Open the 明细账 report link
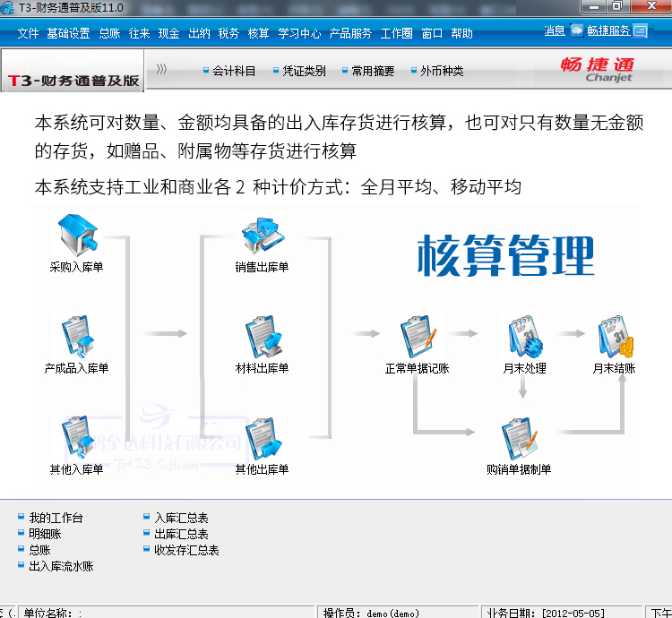Screen dimensions: 672x618 [45, 534]
